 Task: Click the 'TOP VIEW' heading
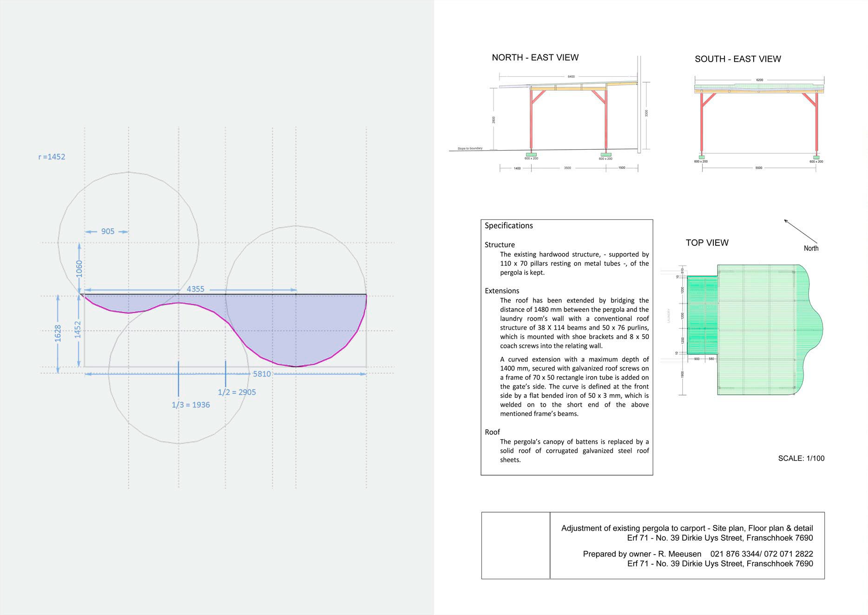pos(707,243)
